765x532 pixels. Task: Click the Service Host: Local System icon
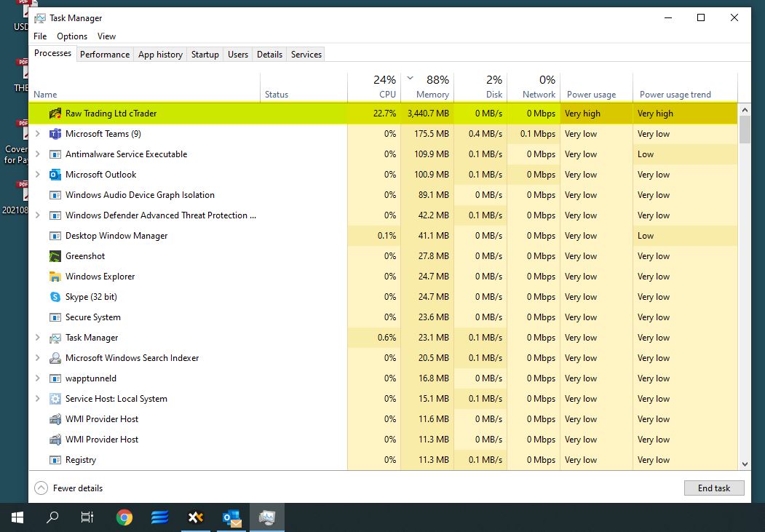coord(55,399)
